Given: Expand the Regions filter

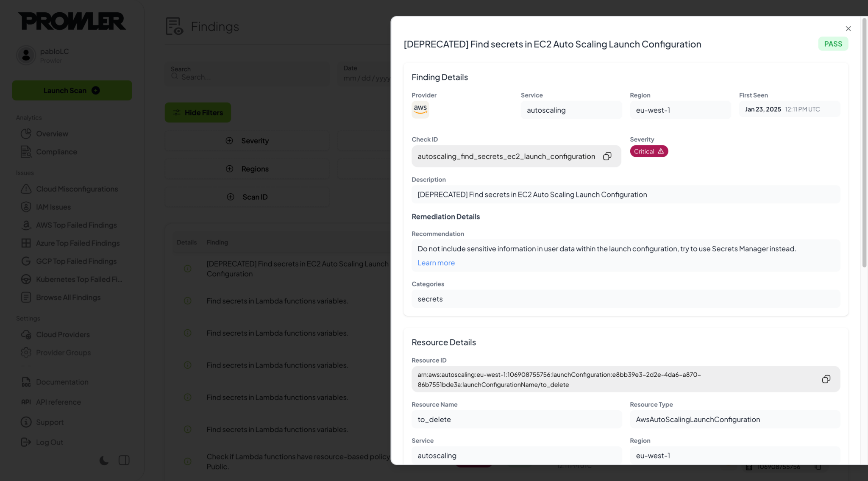Looking at the screenshot, I should (247, 169).
